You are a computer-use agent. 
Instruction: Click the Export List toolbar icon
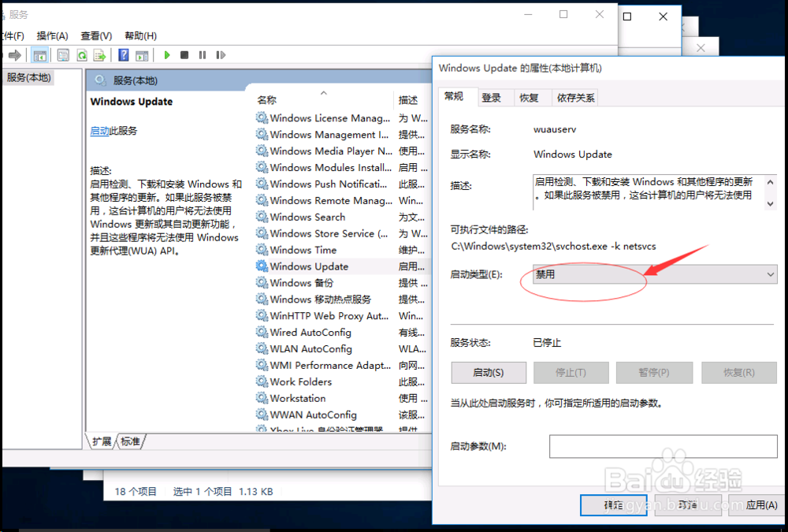(x=98, y=54)
